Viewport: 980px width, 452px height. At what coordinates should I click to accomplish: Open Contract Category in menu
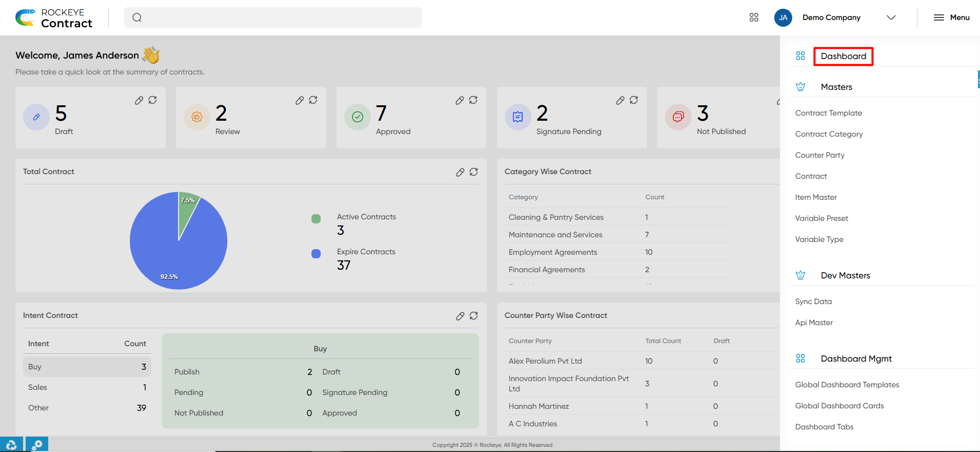(x=829, y=134)
